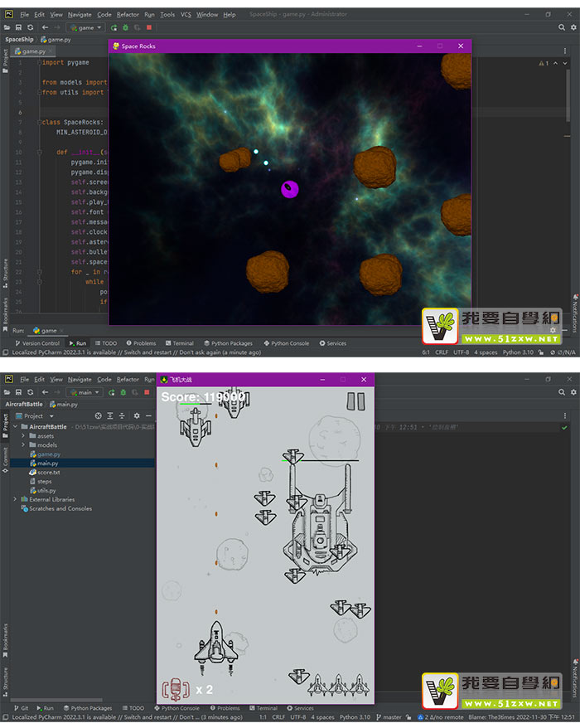Stop the running 'main' with red square
580x728 pixels.
[147, 392]
